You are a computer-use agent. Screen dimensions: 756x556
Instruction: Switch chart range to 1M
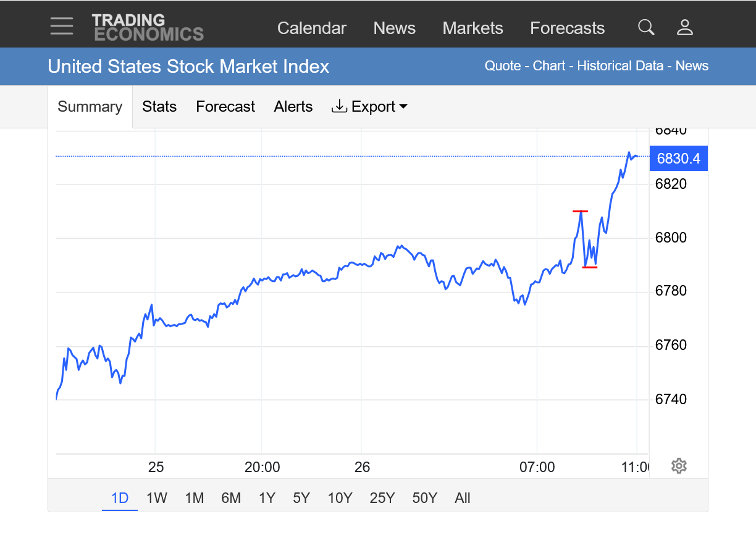195,498
